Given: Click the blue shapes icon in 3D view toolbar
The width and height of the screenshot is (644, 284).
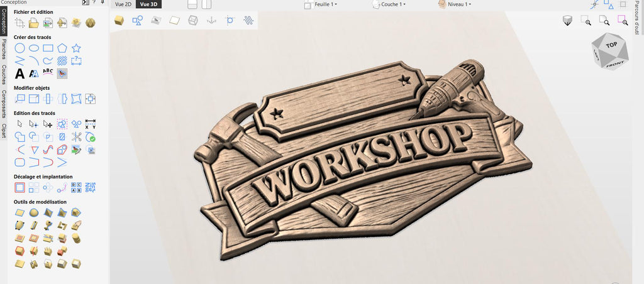Looking at the screenshot, I should (138, 20).
